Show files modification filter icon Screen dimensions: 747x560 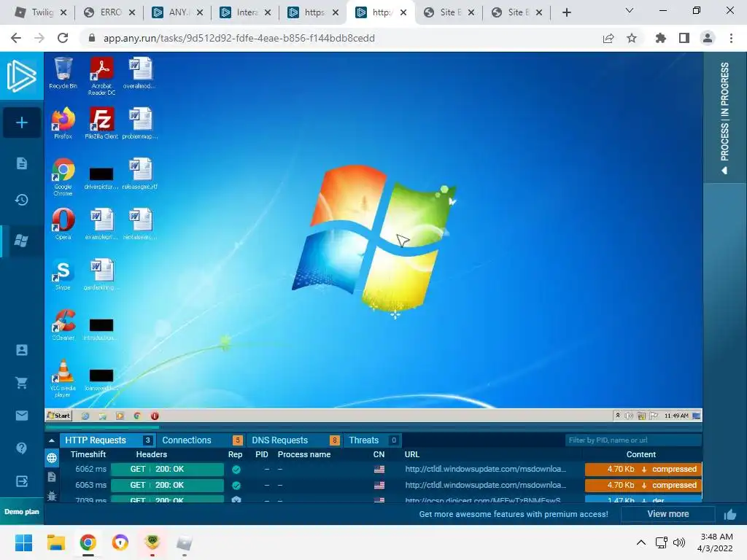[x=52, y=477]
